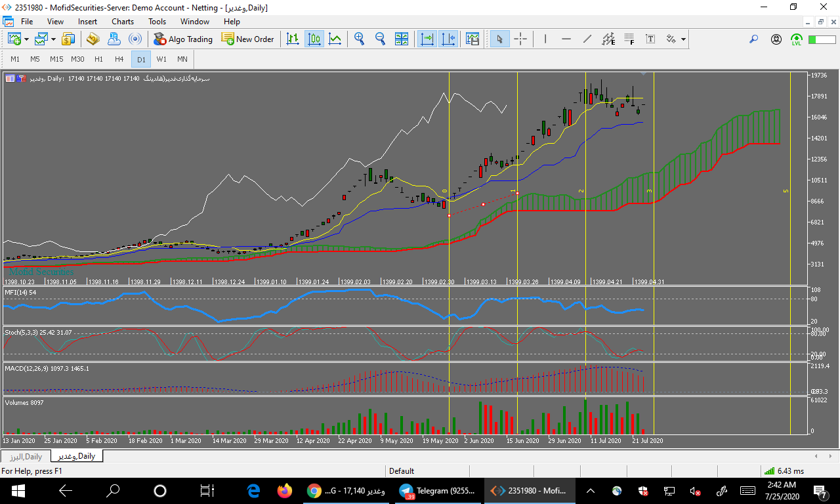Switch chart to candlesticks type
840x504 pixels.
point(314,39)
